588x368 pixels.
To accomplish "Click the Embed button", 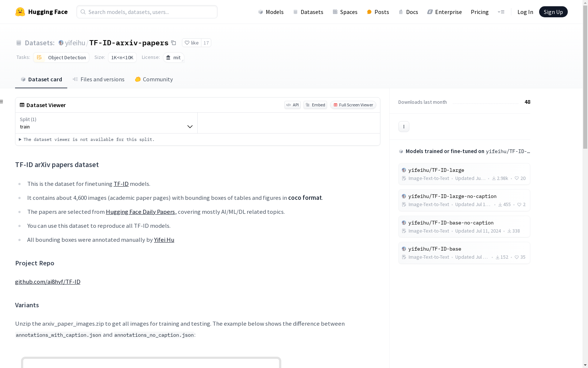I will (x=315, y=105).
